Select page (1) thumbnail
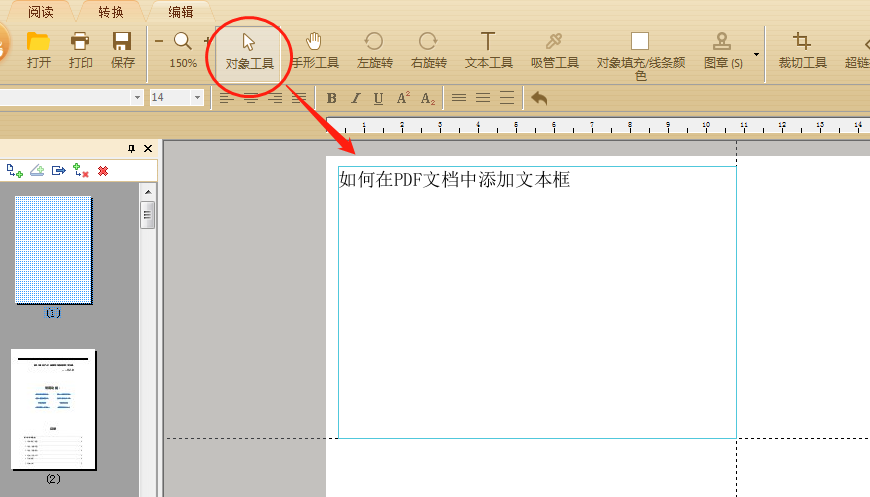This screenshot has width=870, height=497. pos(53,250)
